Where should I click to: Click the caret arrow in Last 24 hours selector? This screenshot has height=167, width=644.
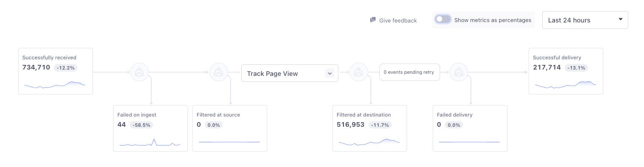click(x=621, y=19)
